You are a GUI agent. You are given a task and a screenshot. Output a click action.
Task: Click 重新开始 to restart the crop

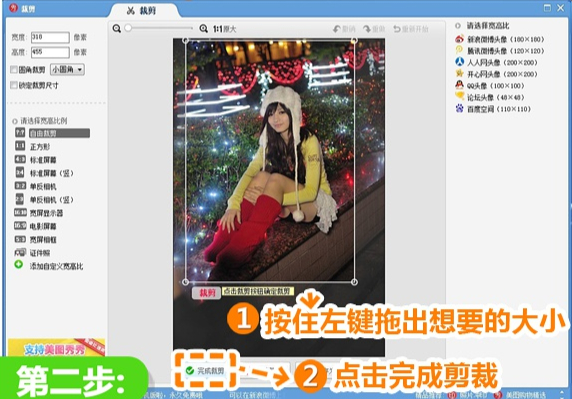point(411,29)
